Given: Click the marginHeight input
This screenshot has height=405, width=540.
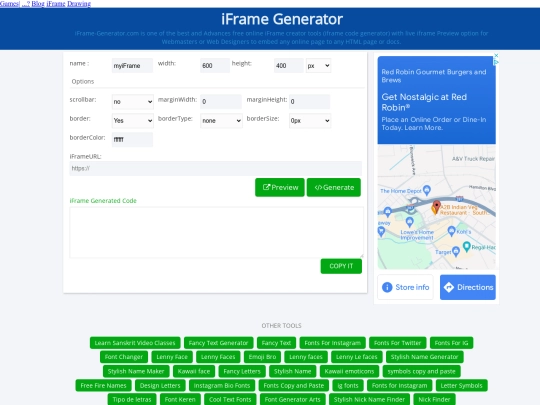Looking at the screenshot, I should pos(310,102).
